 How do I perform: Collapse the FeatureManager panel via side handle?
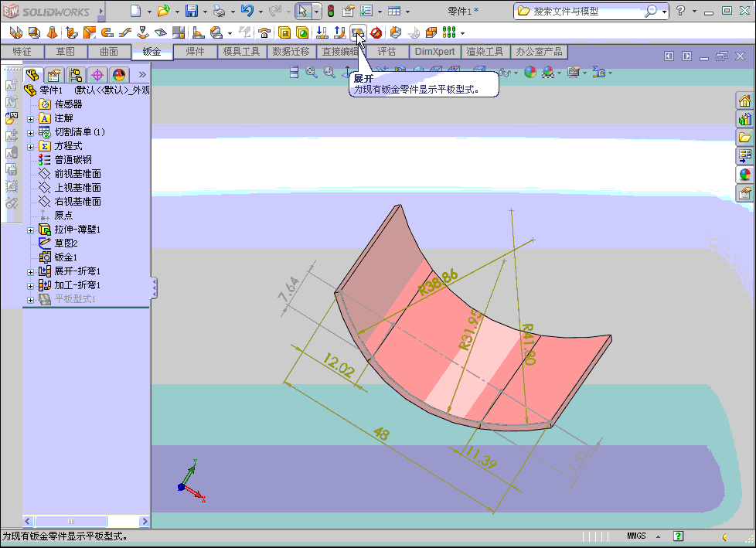click(154, 288)
